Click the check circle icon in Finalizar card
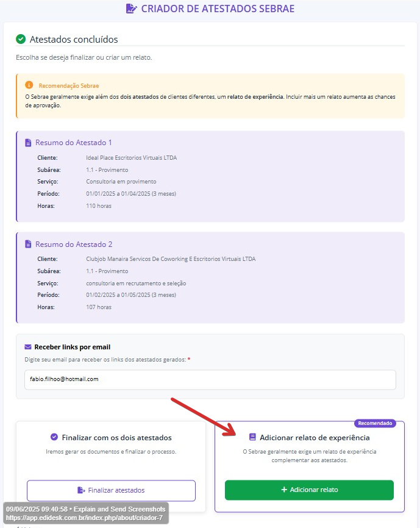The width and height of the screenshot is (420, 528). [54, 437]
